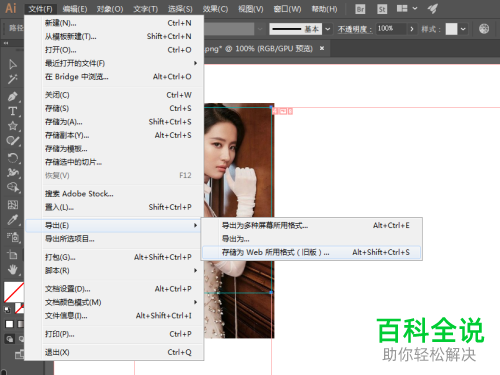This screenshot has height=375, width=500.
Task: Expand the 导出(E) submenu
Action: click(x=114, y=226)
